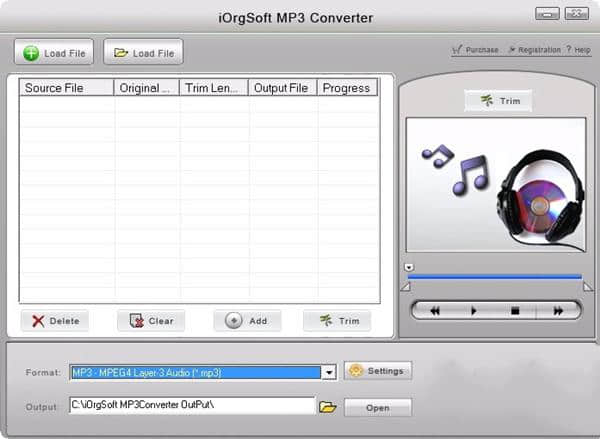
Task: Click the Output path text field
Action: point(191,405)
